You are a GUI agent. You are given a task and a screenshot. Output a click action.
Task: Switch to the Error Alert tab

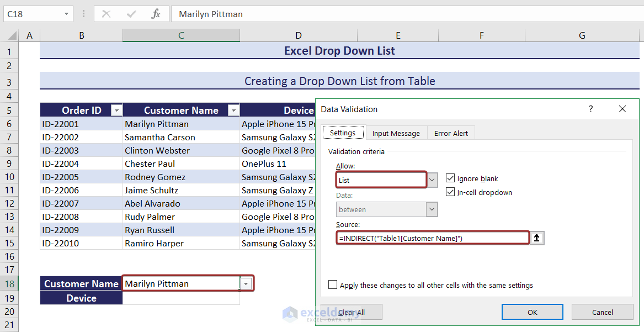point(450,133)
